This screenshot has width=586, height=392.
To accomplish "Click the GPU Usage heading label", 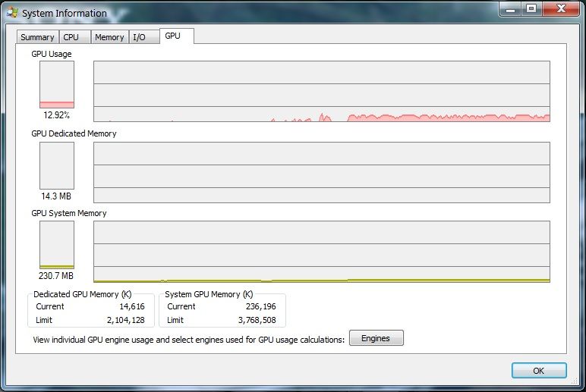I will [x=52, y=54].
